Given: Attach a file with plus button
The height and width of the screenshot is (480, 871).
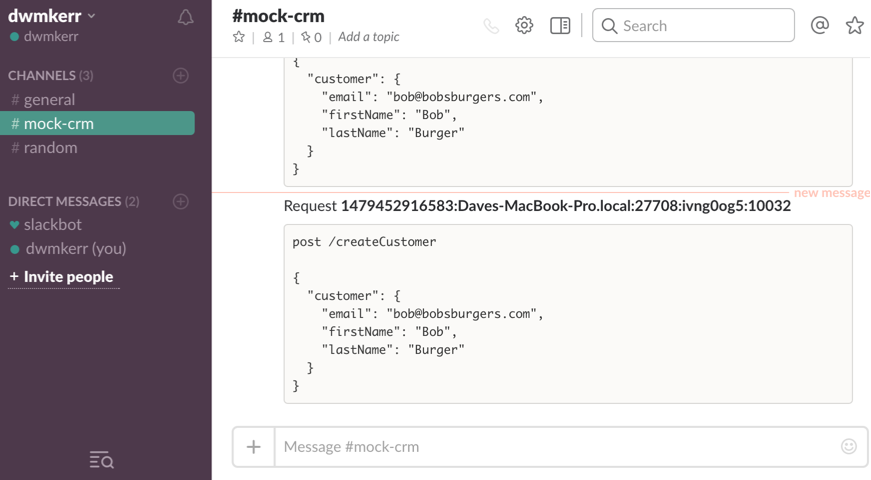Looking at the screenshot, I should pos(254,447).
